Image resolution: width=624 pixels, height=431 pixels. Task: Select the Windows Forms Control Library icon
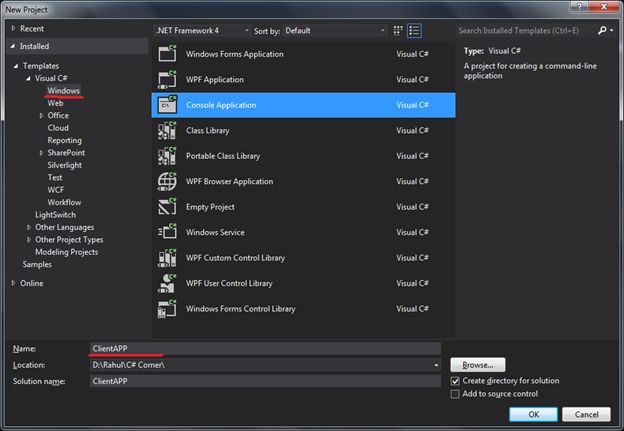pos(167,308)
